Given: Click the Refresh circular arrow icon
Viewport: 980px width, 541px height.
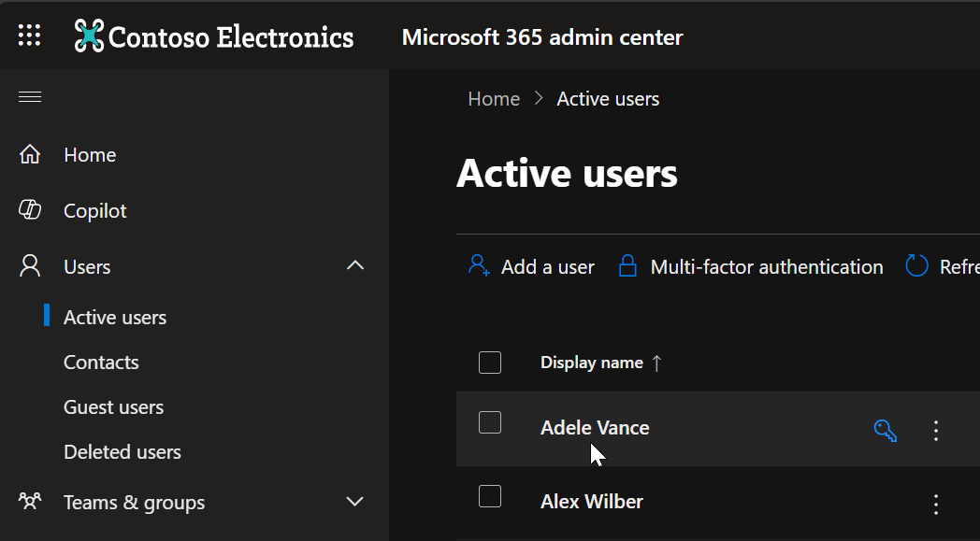Looking at the screenshot, I should (x=916, y=266).
